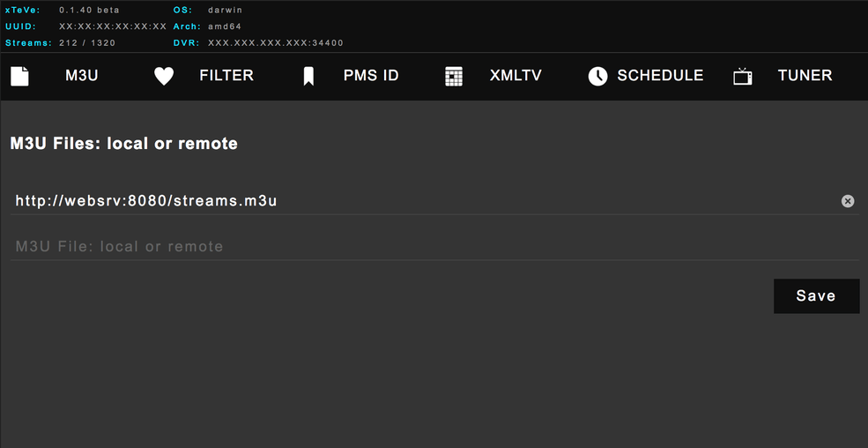
Task: Open the TUNER tab label
Action: [805, 76]
